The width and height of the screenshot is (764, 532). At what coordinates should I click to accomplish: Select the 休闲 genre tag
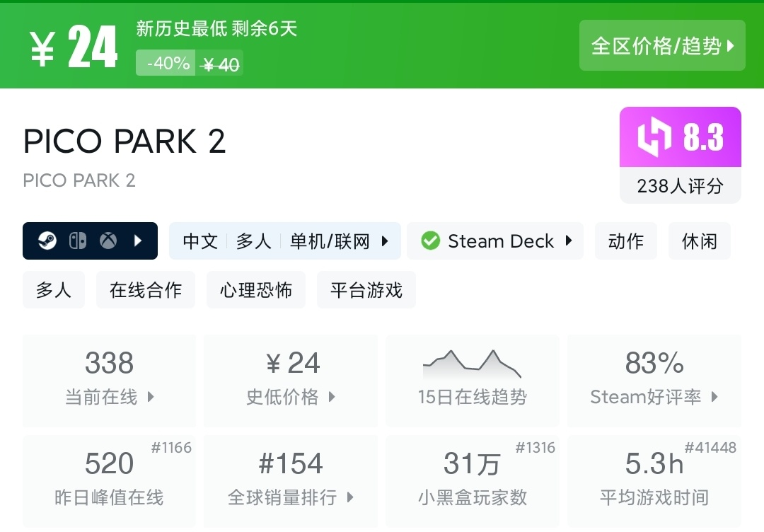[x=700, y=241]
